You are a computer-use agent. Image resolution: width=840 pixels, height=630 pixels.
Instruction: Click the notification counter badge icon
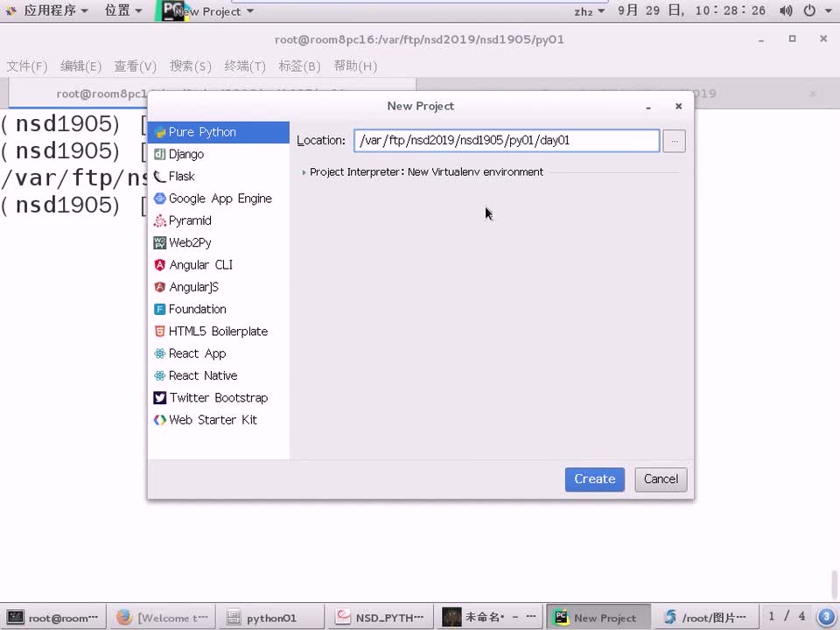[826, 616]
